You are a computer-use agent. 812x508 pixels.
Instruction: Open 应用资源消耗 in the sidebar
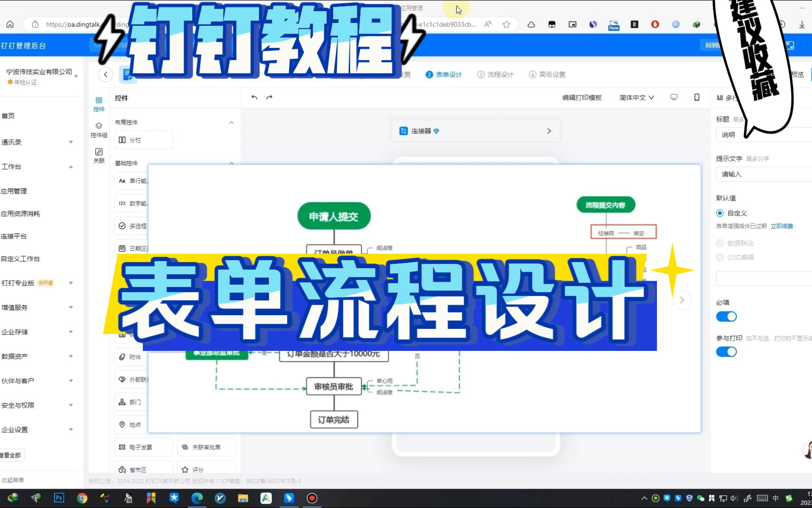[21, 214]
